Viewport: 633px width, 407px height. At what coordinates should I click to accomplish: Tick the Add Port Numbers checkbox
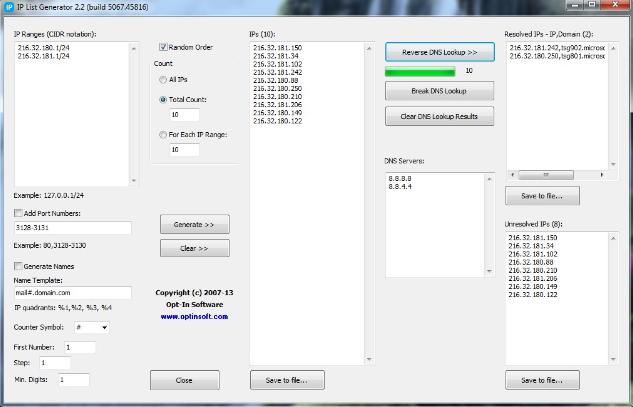tap(18, 213)
